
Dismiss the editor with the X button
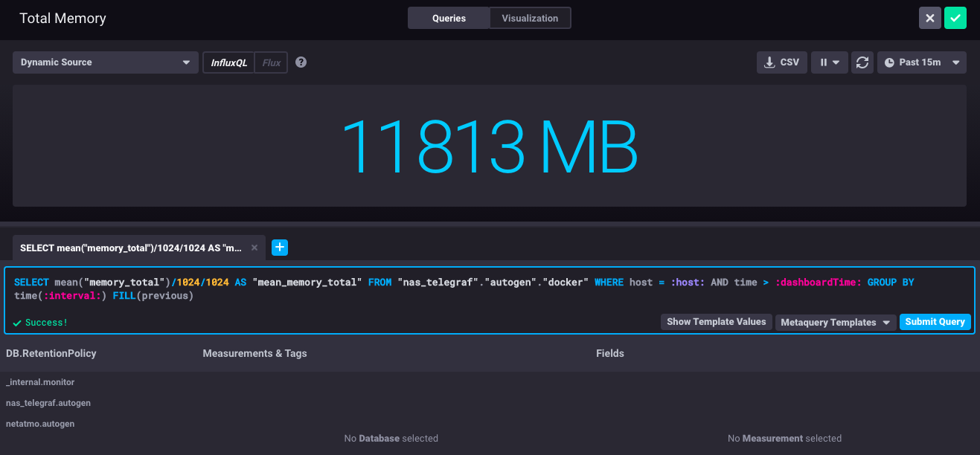coord(929,18)
